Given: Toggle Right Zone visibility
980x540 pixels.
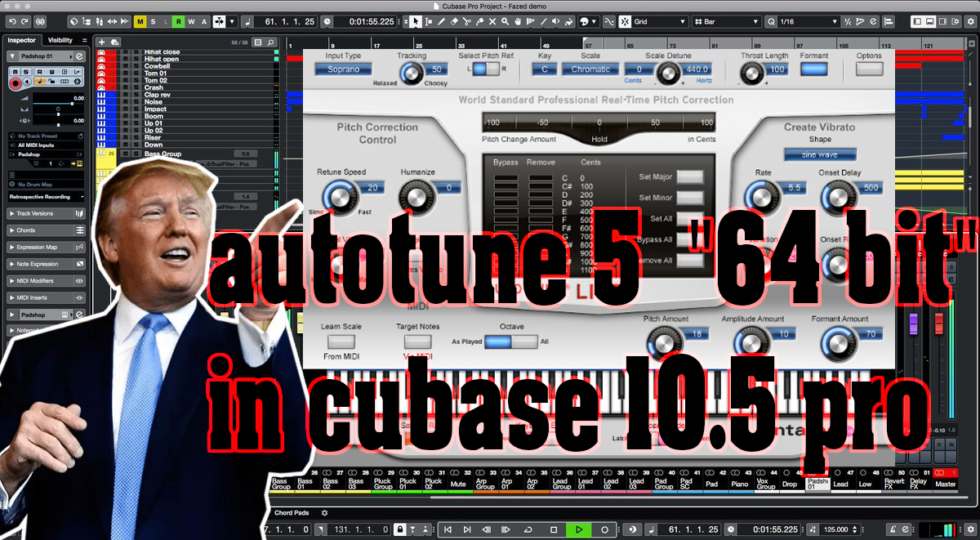Looking at the screenshot, I should click(x=943, y=21).
